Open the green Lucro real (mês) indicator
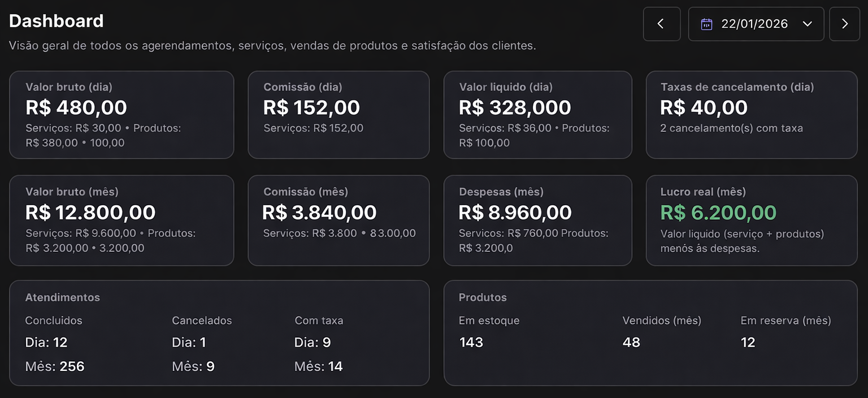This screenshot has width=868, height=398. (751, 220)
